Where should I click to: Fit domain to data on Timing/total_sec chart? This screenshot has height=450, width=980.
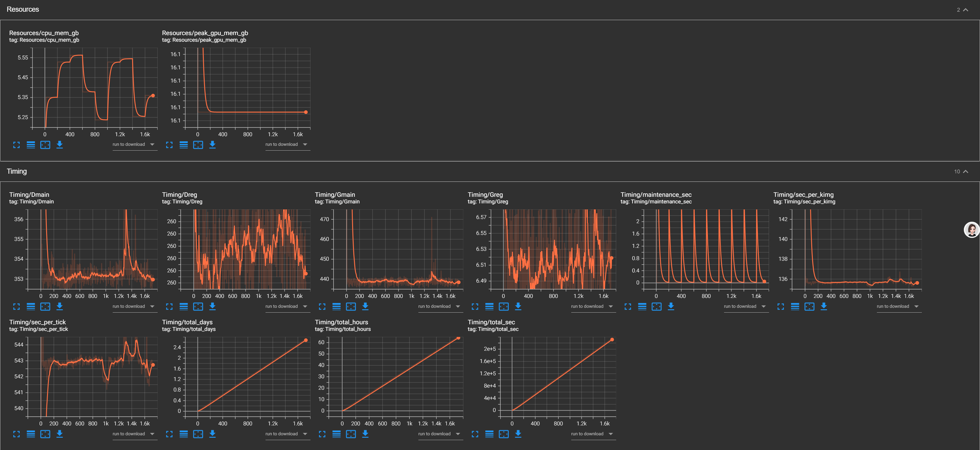tap(504, 434)
